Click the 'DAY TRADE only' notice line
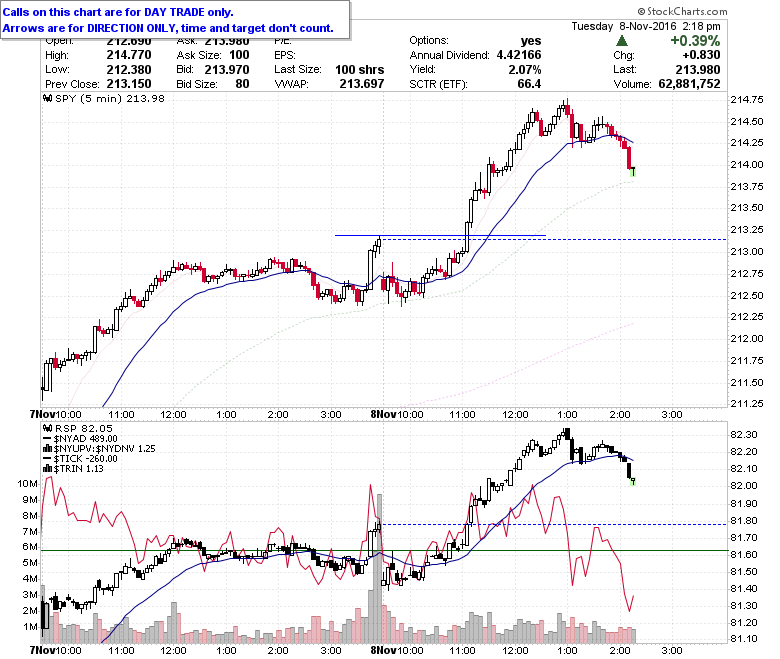This screenshot has height=659, width=780. pyautogui.click(x=118, y=12)
